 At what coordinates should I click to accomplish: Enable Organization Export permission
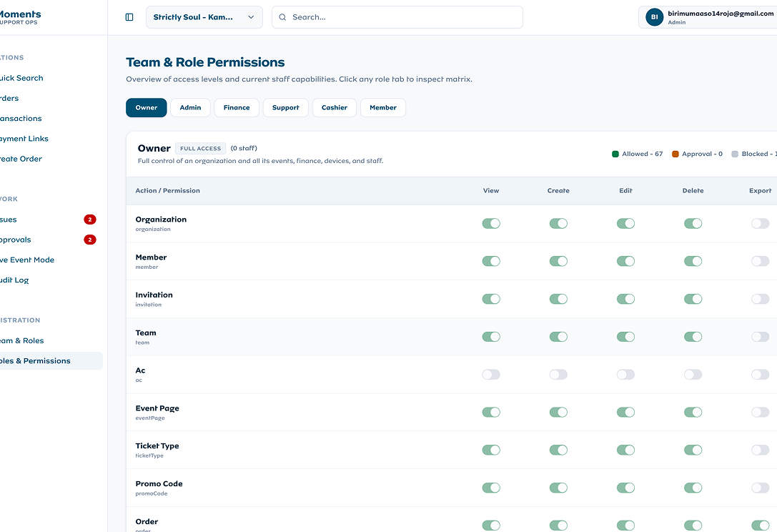point(760,224)
